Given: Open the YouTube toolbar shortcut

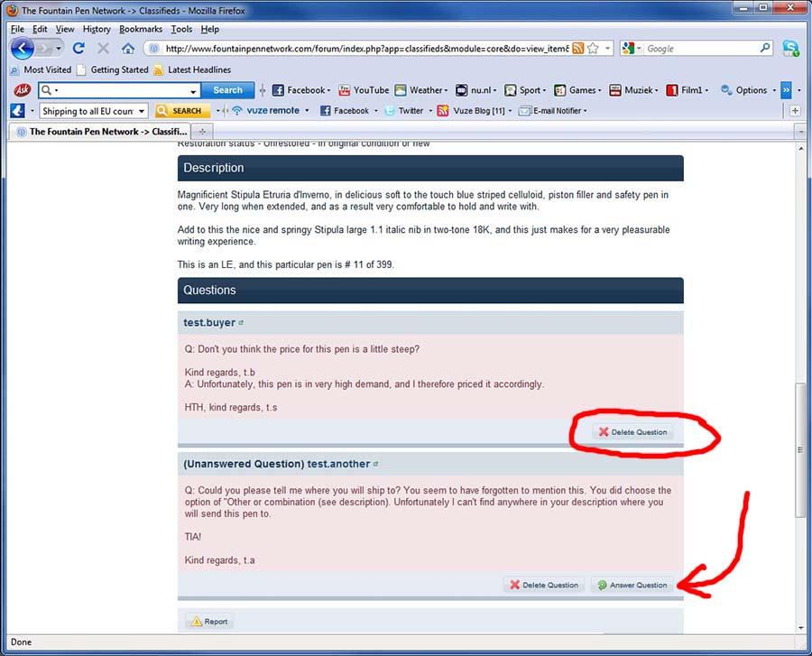Looking at the screenshot, I should [x=364, y=90].
